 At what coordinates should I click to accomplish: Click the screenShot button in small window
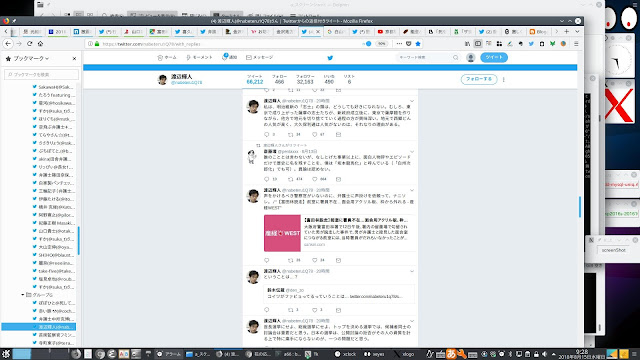[x=613, y=250]
